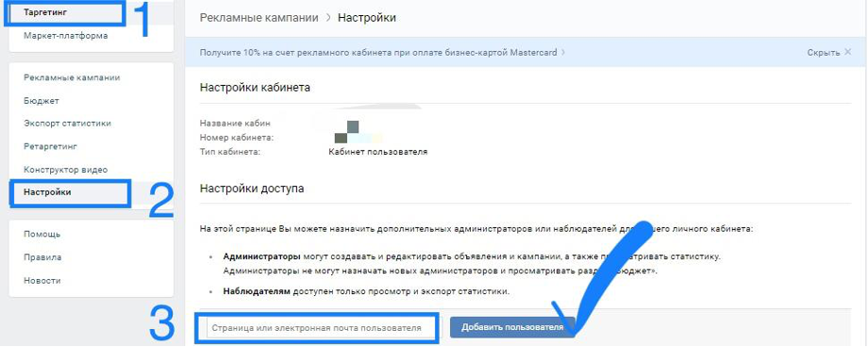Open the Ретаргетинг section
This screenshot has height=347, width=868.
[x=50, y=146]
